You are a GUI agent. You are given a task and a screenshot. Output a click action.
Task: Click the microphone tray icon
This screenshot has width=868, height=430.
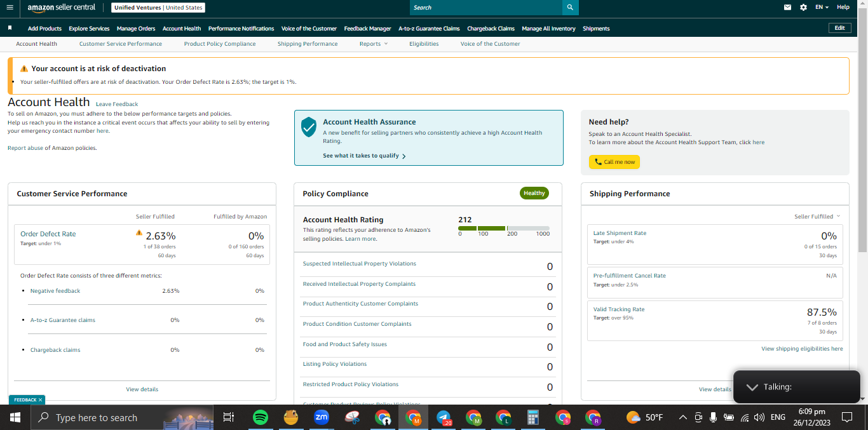click(x=714, y=417)
